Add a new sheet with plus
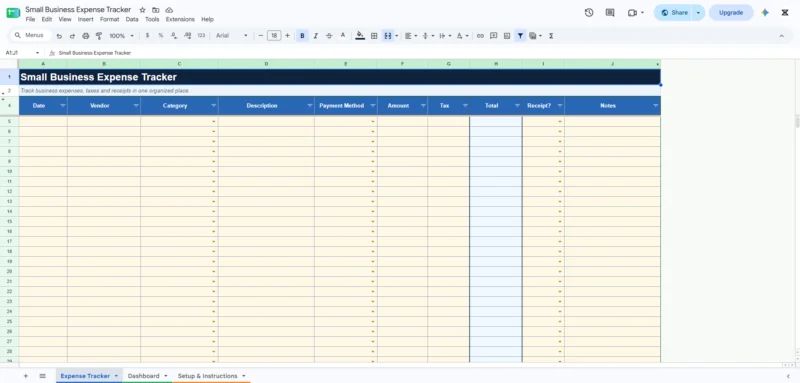The image size is (800, 383). click(26, 376)
